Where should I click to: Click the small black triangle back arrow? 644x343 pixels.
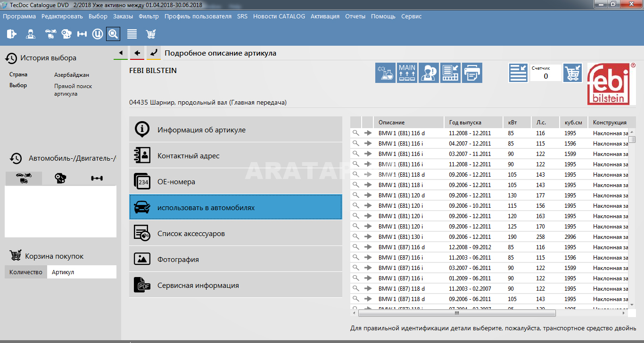point(121,53)
